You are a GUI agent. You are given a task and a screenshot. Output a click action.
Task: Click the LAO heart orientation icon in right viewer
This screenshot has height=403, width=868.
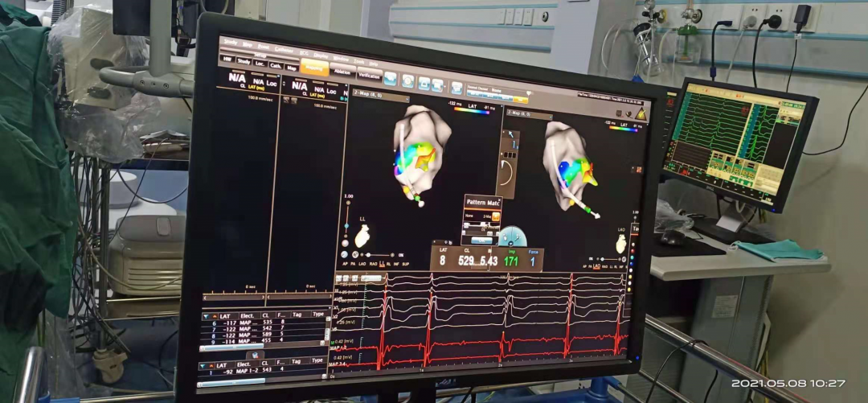click(x=621, y=244)
